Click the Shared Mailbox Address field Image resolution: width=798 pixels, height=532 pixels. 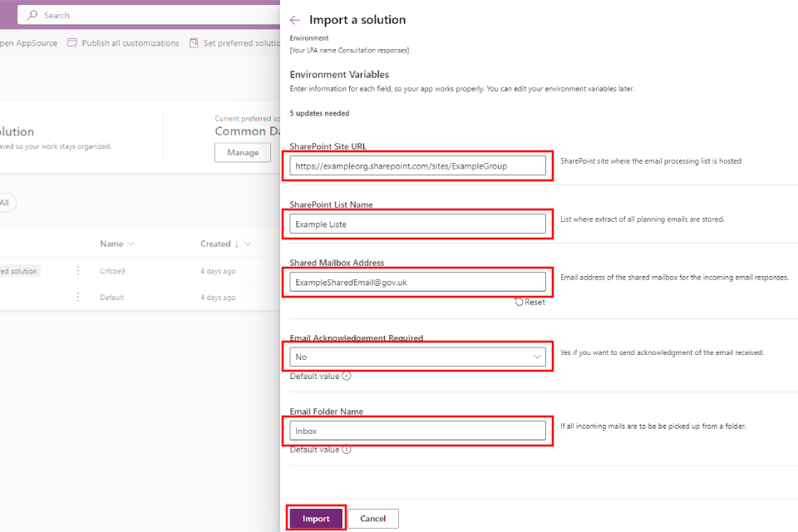[418, 282]
